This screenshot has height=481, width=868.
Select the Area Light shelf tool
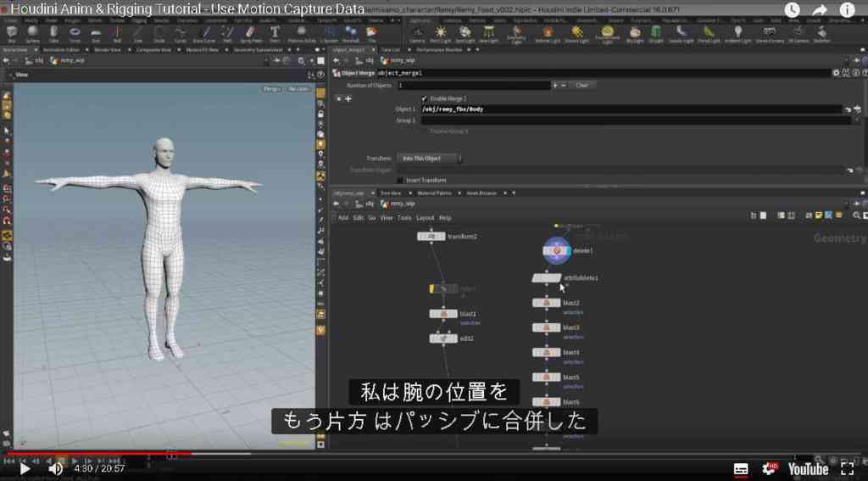(x=489, y=34)
